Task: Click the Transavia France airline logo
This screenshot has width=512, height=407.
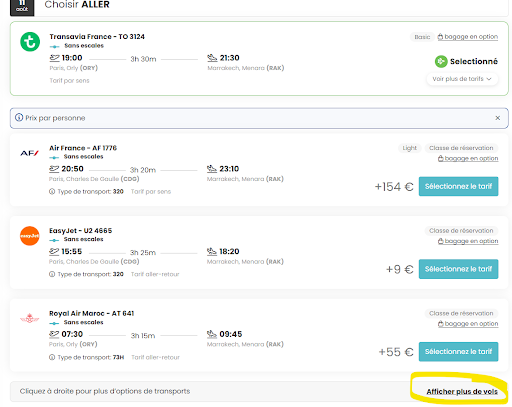Action: 30,42
